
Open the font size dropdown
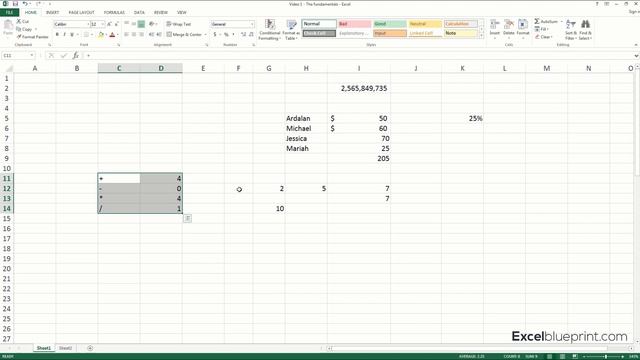tap(102, 24)
